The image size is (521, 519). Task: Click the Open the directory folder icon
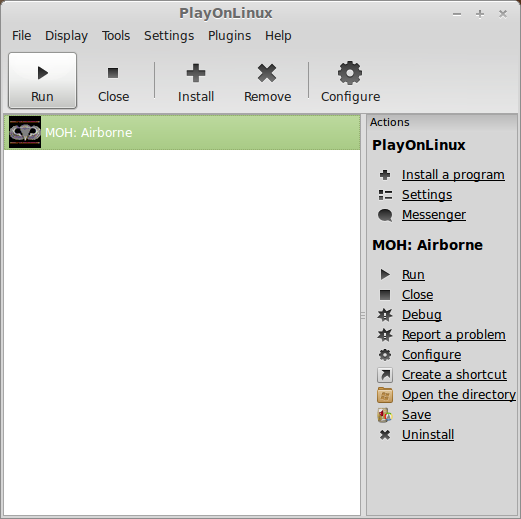[x=385, y=395]
